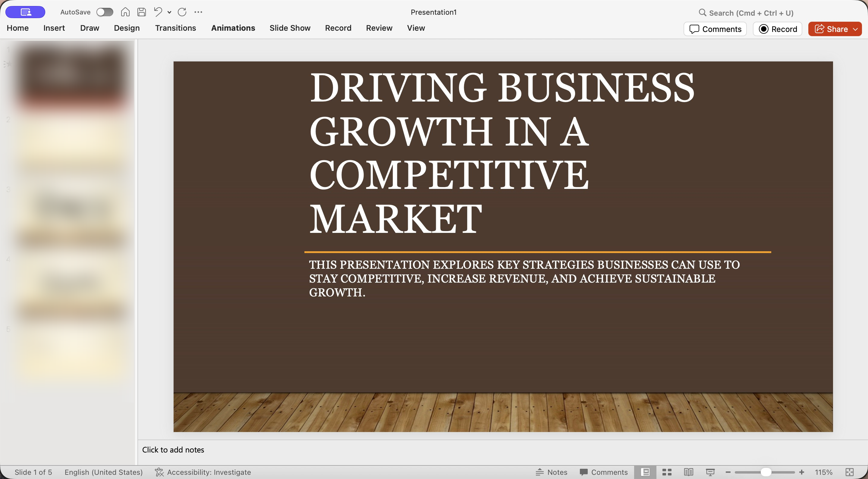Viewport: 868px width, 479px height.
Task: Toggle the AutoSave switch
Action: pyautogui.click(x=105, y=12)
